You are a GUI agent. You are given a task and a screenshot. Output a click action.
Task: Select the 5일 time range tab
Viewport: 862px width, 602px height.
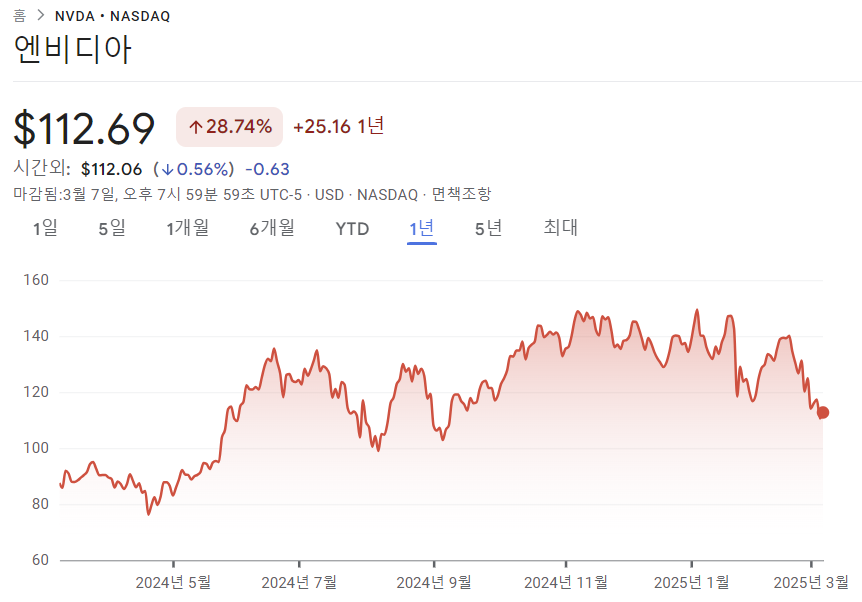(112, 228)
